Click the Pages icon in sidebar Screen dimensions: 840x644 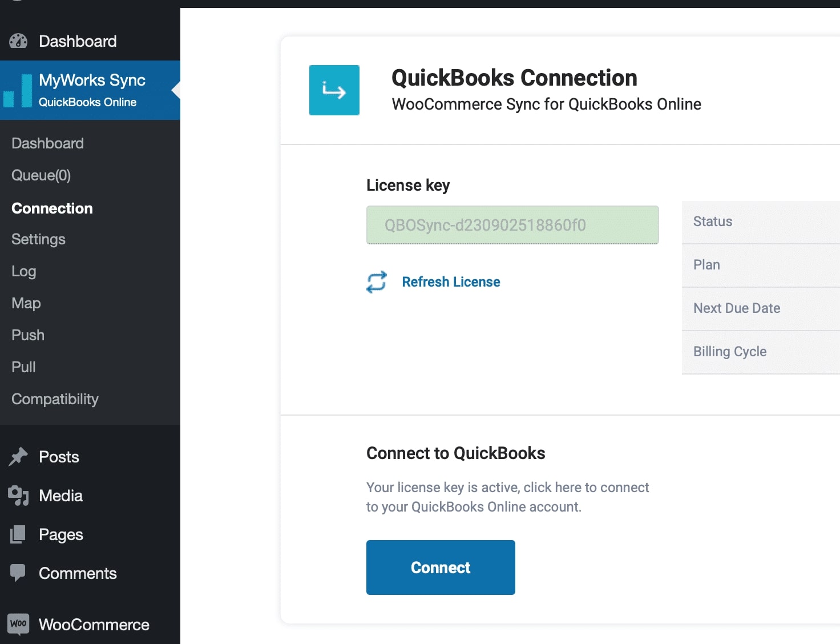click(x=18, y=534)
